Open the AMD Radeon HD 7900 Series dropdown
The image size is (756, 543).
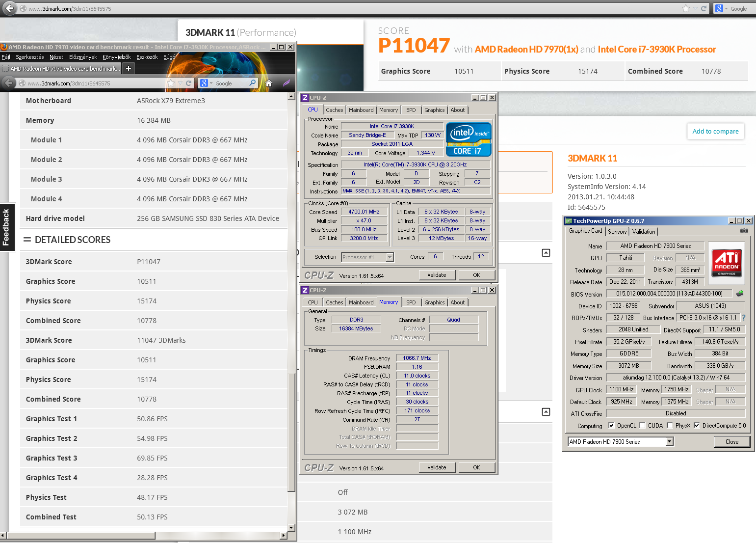[669, 441]
